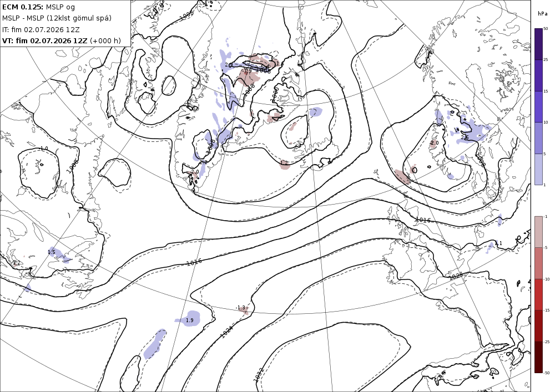Screen dimensions: 555x392
Task: Select the purple 15–25 hPa legend swatch
Action: (538, 75)
